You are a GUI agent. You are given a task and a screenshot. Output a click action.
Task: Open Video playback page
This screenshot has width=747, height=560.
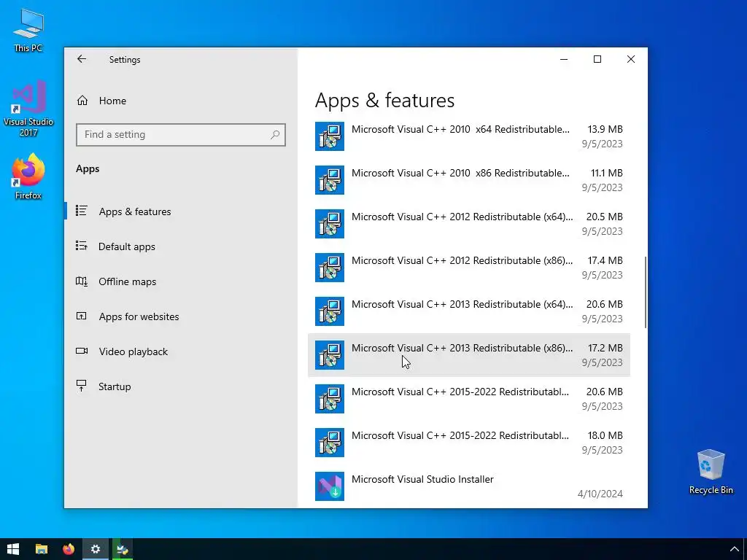[x=181, y=351]
